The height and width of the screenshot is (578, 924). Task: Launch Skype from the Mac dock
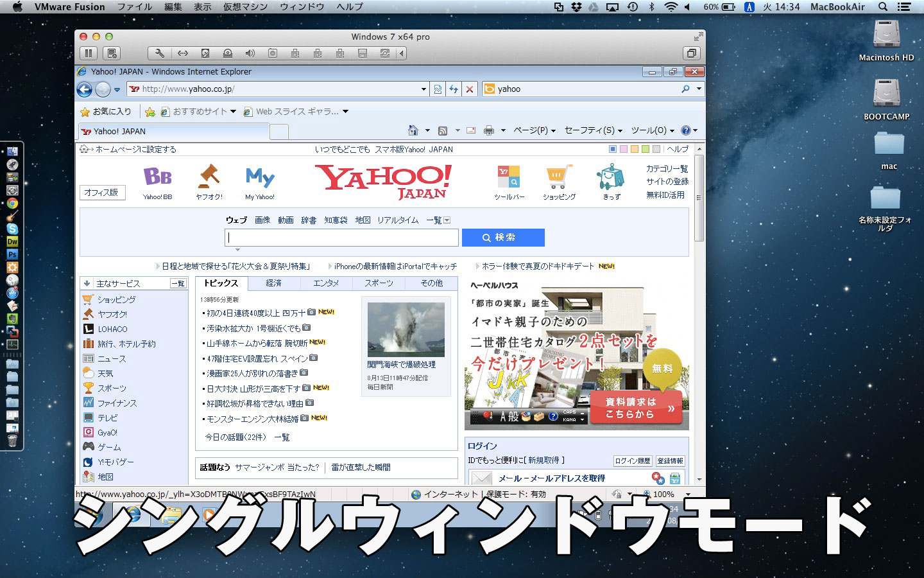click(x=12, y=229)
